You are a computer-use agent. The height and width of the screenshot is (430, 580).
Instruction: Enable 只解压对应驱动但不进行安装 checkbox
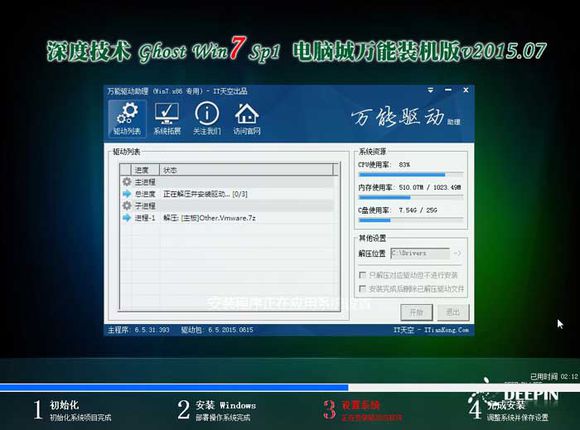pyautogui.click(x=362, y=275)
